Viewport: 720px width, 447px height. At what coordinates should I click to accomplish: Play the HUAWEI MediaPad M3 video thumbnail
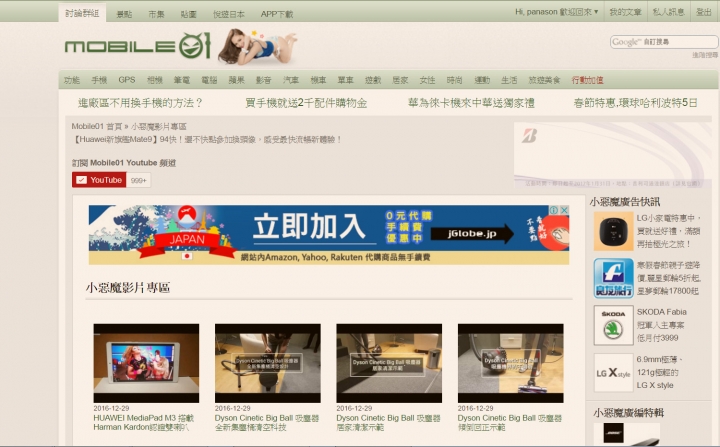(x=146, y=363)
